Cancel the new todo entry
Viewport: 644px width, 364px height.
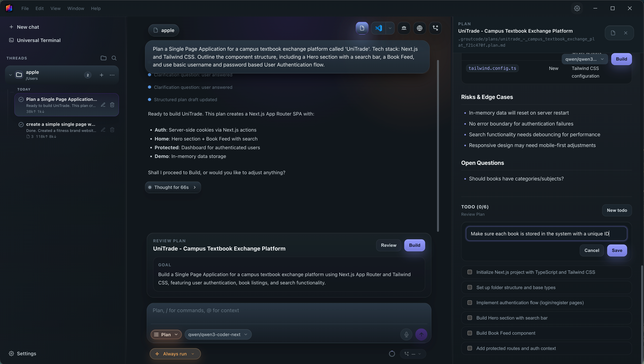pos(592,250)
